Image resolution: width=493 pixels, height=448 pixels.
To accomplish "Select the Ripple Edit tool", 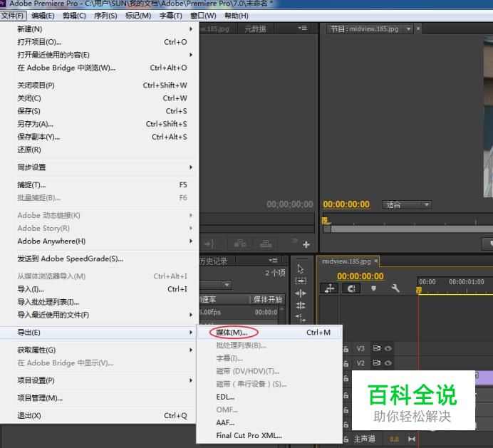I will point(301,293).
